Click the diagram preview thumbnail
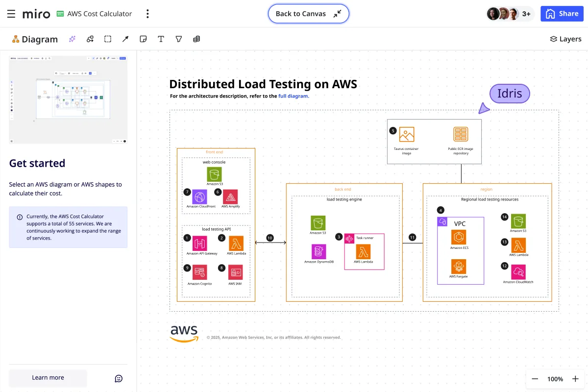The width and height of the screenshot is (588, 392). coord(68,99)
